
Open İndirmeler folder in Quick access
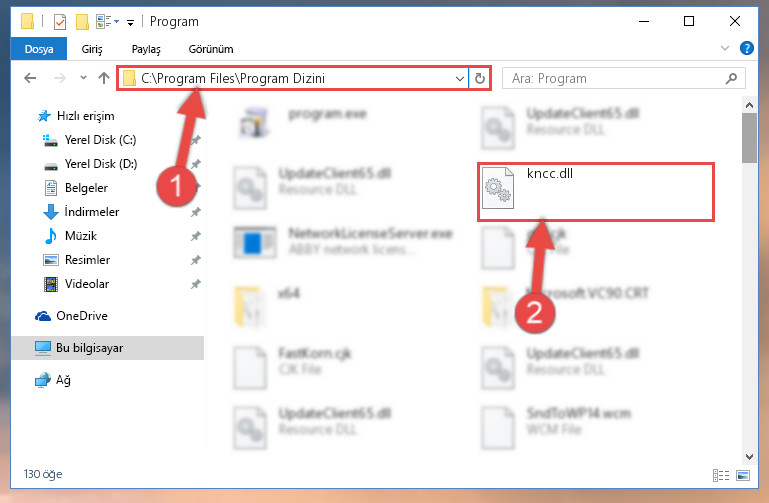(x=92, y=212)
